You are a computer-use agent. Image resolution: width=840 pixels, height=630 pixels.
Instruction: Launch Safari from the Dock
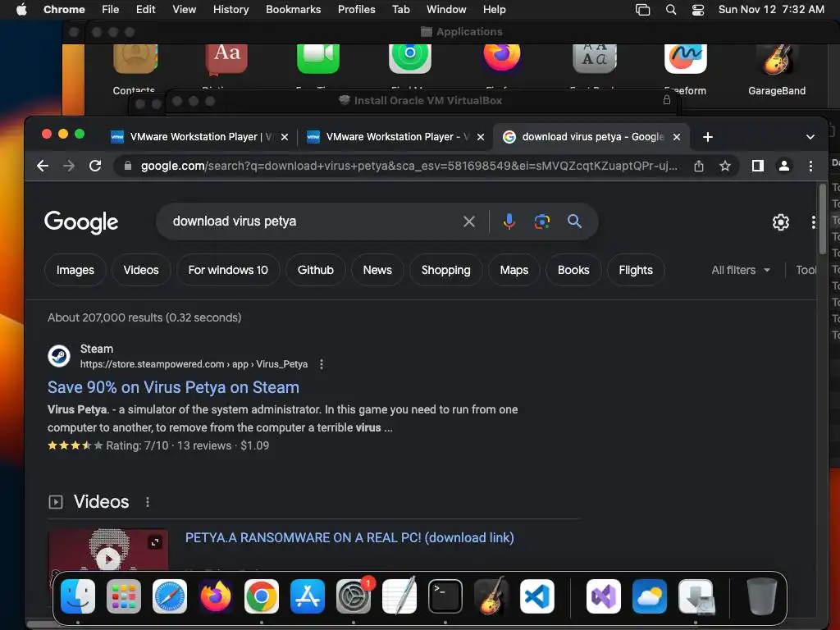tap(170, 596)
